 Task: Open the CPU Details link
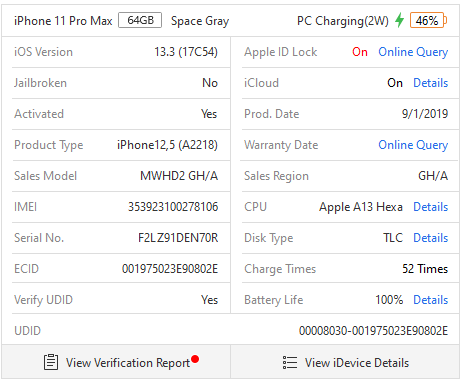tap(430, 207)
